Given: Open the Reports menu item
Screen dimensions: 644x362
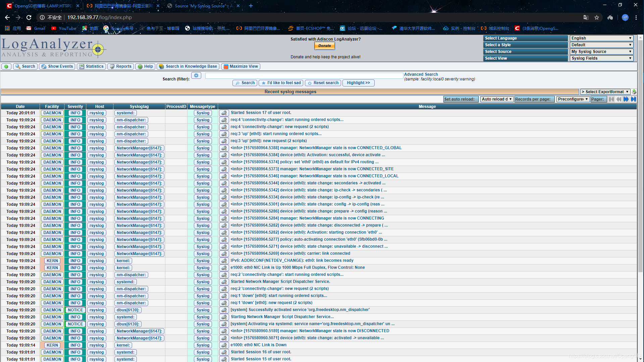Looking at the screenshot, I should coord(120,67).
